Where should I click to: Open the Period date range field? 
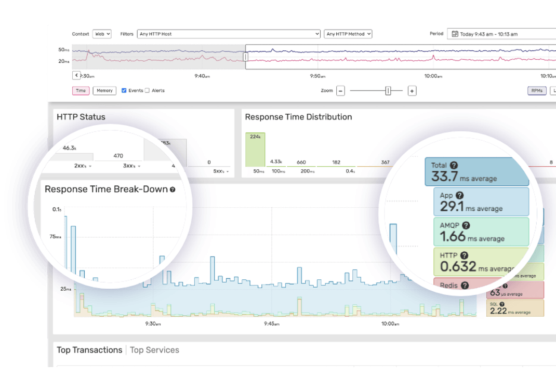pos(501,34)
